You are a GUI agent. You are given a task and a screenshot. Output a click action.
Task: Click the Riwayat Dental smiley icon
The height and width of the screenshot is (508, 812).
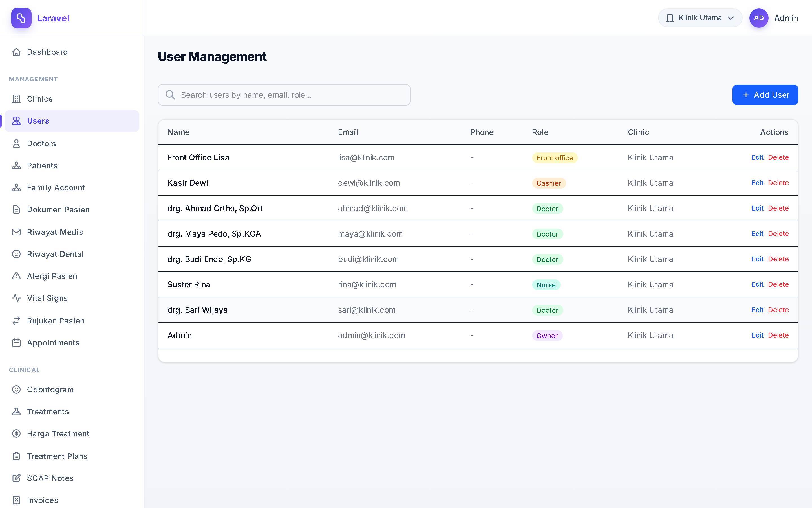coord(16,254)
